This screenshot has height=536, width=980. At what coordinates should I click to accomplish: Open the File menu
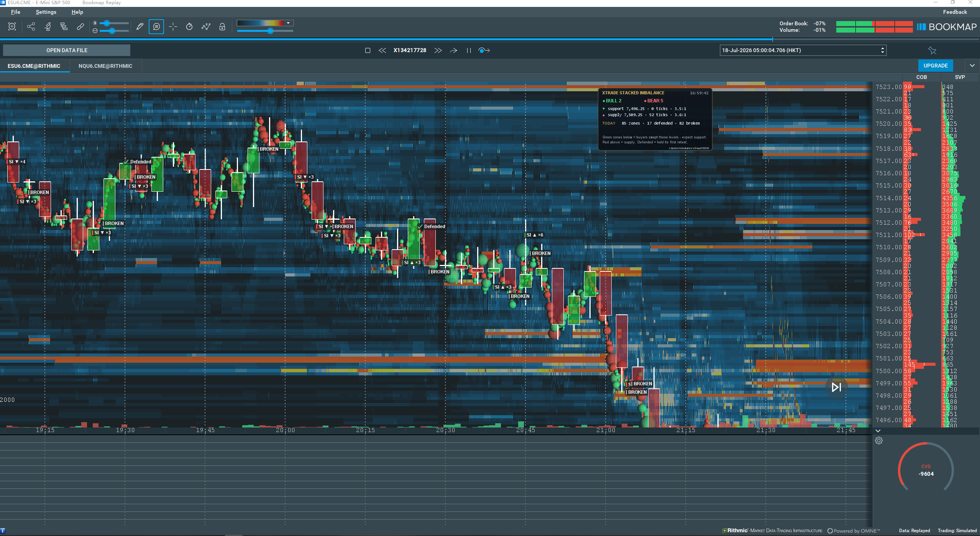tap(16, 12)
